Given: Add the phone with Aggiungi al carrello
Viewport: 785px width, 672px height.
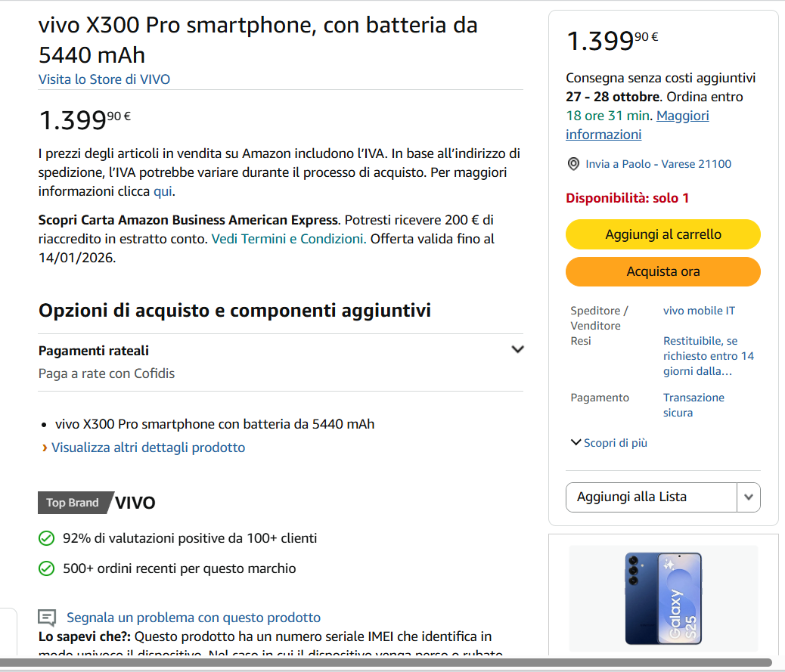Looking at the screenshot, I should point(662,234).
